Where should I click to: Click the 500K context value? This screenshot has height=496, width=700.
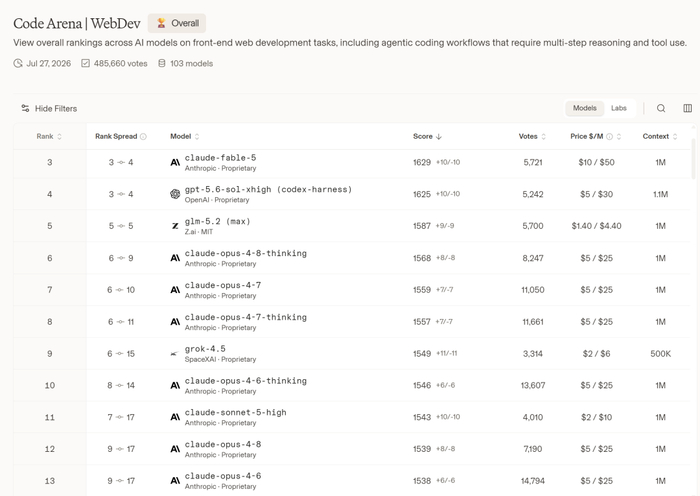(660, 354)
